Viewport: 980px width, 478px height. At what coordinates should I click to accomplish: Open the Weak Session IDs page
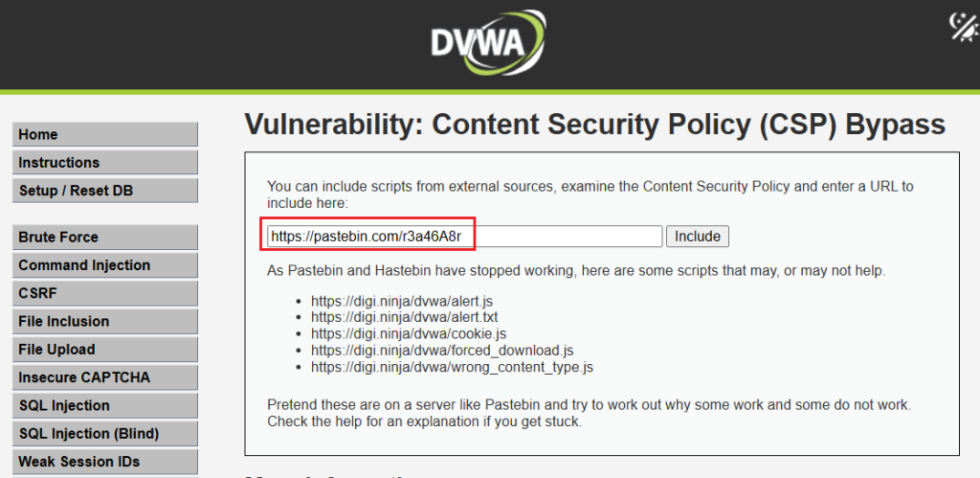click(104, 462)
